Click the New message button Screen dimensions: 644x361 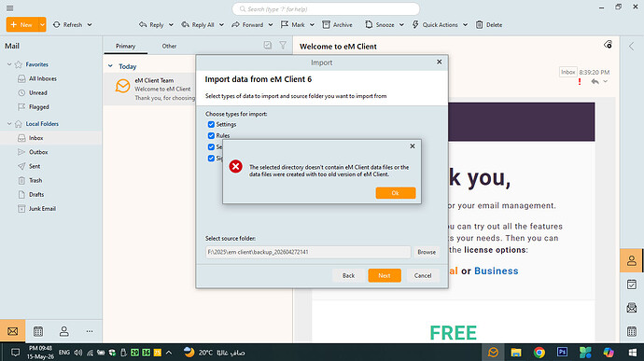21,24
